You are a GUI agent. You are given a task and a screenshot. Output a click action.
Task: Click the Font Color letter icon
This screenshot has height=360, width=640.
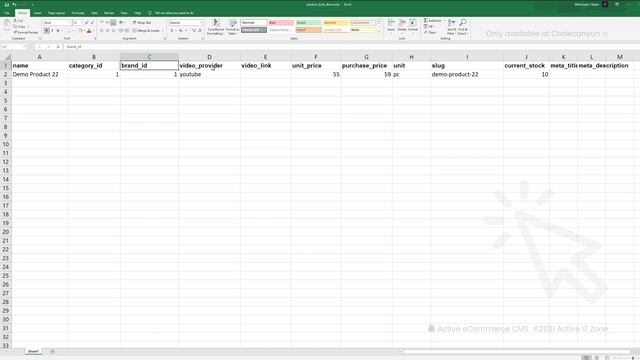tap(89, 31)
